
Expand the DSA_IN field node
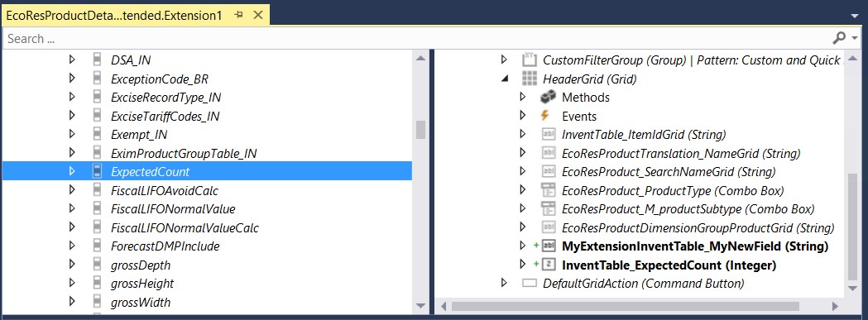pyautogui.click(x=71, y=60)
